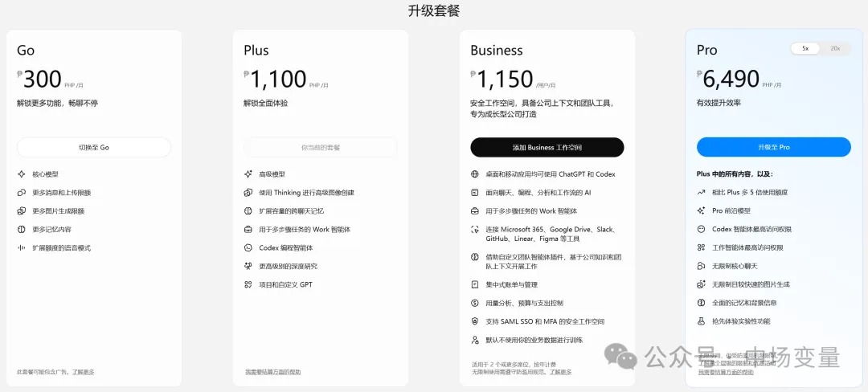868x392 pixels.
Task: Open 我需要结算方面的帮助 link in Plus card
Action: (x=273, y=372)
